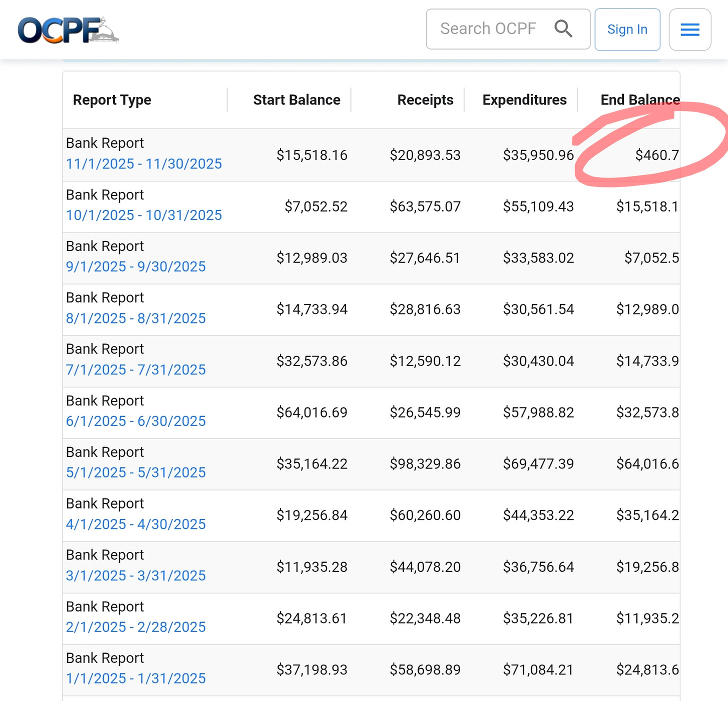Screen dimensions: 728x701
Task: Click the Sign In button
Action: click(627, 29)
